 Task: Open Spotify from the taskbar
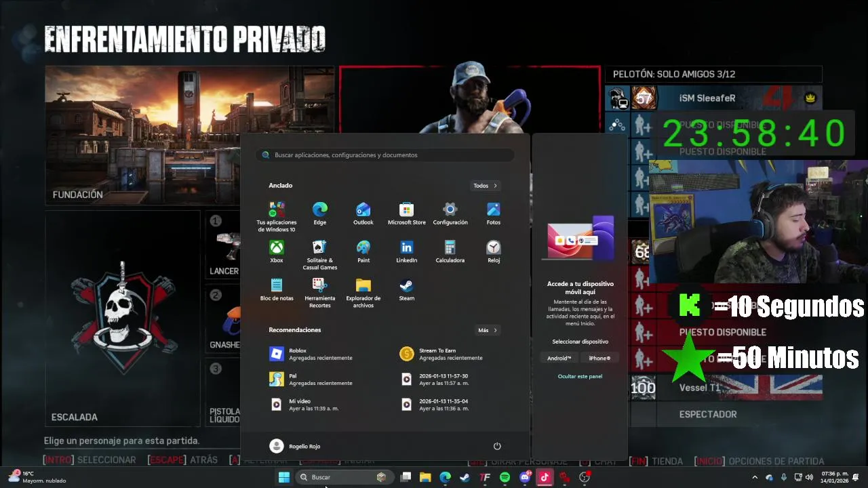click(x=505, y=477)
